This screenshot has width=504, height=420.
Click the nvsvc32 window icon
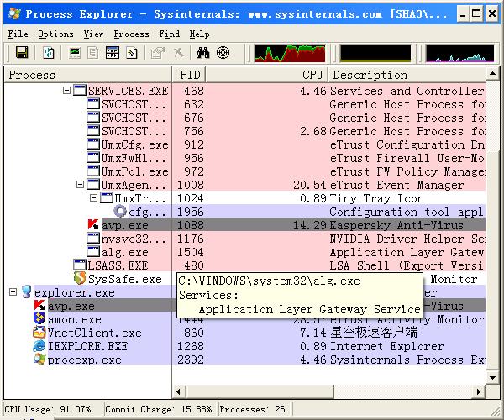(x=93, y=238)
